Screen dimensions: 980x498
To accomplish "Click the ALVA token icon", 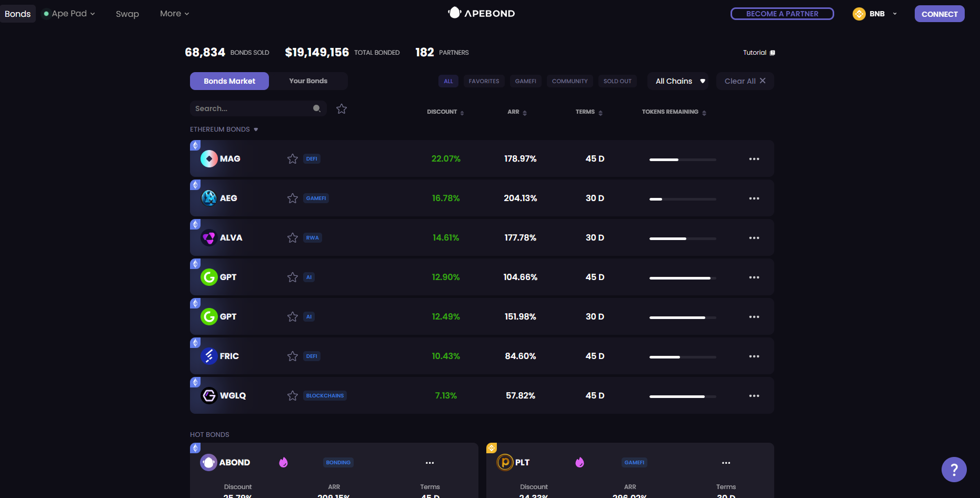I will tap(209, 237).
